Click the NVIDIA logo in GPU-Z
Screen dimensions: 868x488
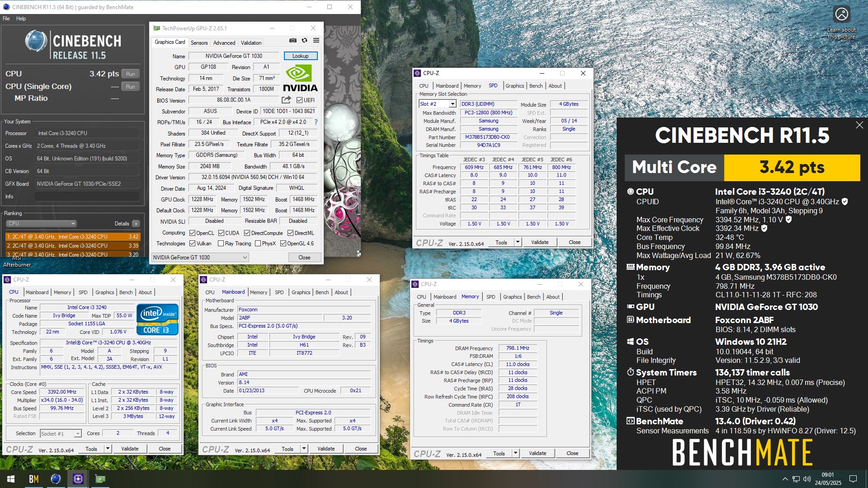pyautogui.click(x=300, y=78)
